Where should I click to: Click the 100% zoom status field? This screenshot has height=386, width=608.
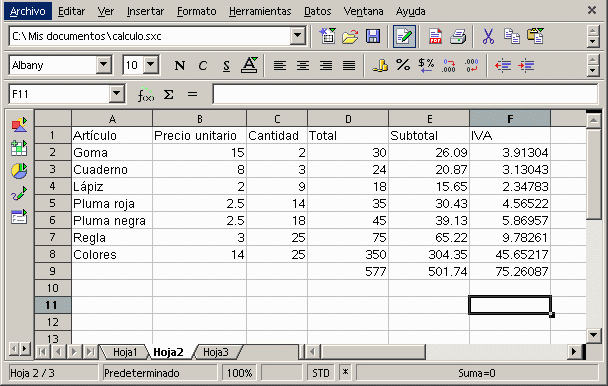point(239,373)
